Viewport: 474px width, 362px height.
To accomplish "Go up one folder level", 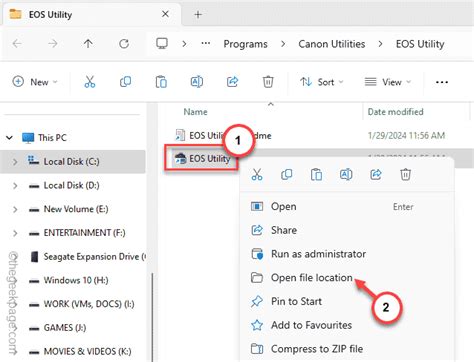I will coord(88,44).
